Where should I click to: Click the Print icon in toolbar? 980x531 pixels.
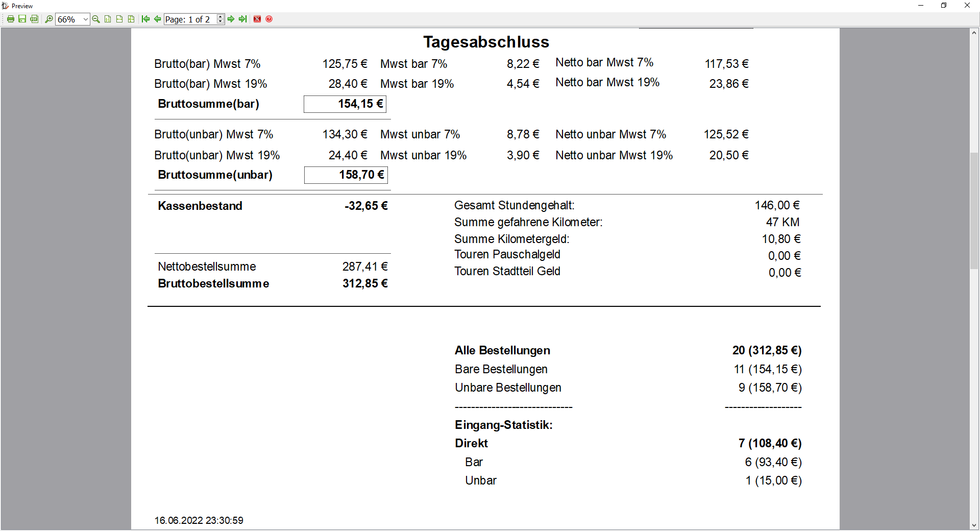point(10,19)
